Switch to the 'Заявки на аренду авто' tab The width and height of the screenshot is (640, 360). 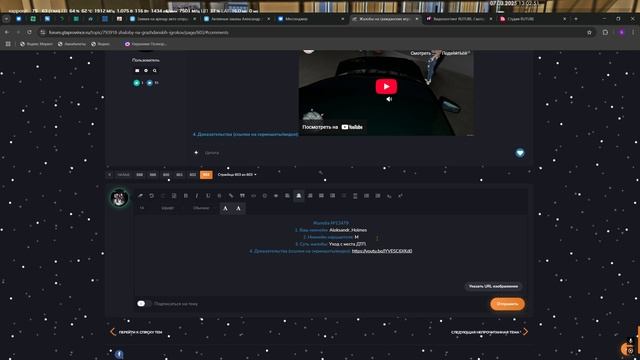tap(162, 19)
